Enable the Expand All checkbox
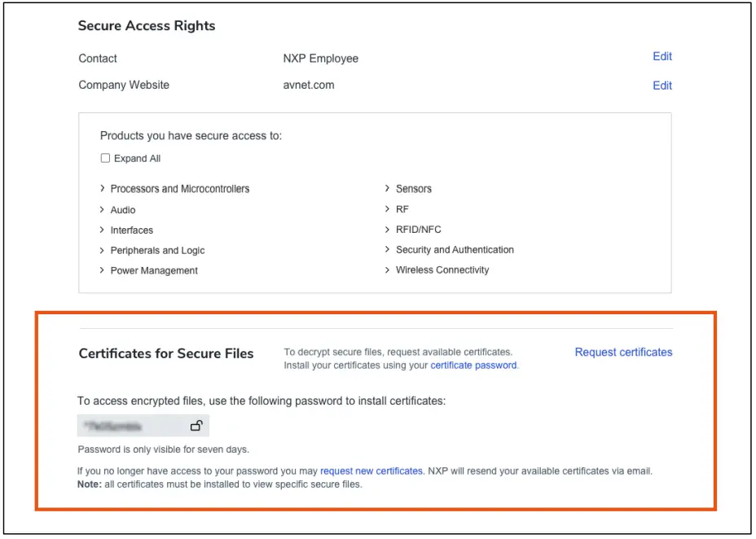 click(105, 158)
